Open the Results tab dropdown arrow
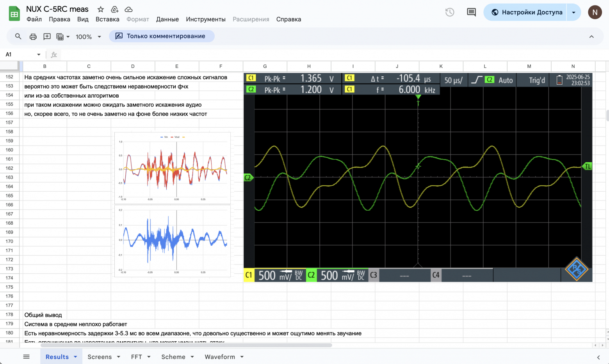 75,357
